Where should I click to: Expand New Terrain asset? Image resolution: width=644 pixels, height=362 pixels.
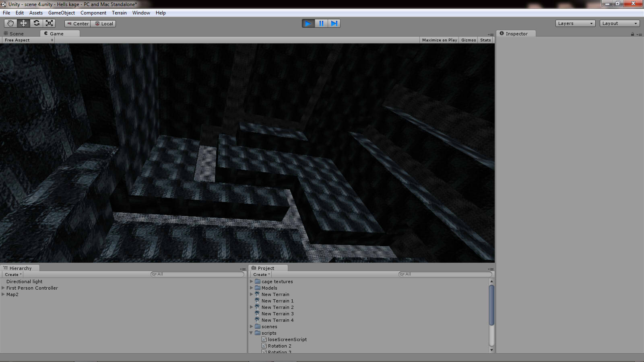(252, 294)
